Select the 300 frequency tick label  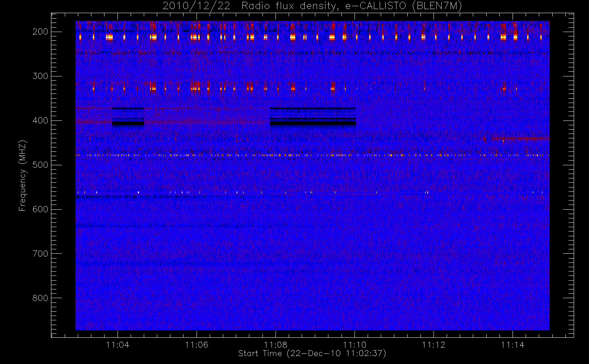click(40, 76)
